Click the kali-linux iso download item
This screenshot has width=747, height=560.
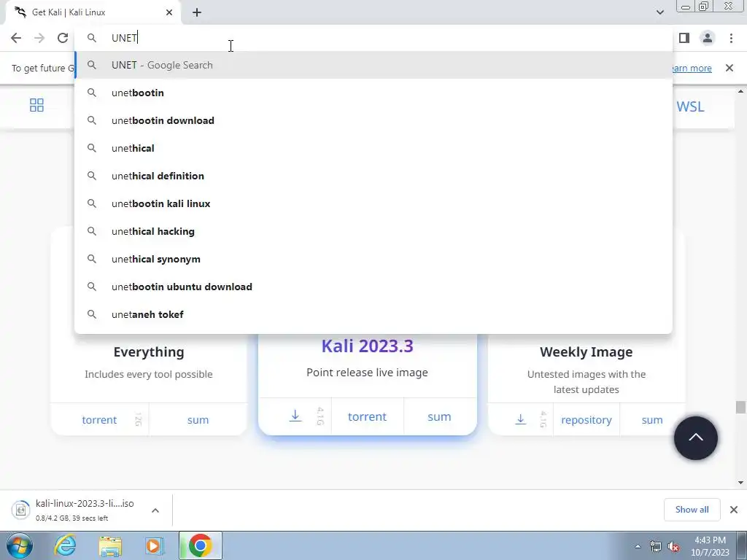pos(74,510)
